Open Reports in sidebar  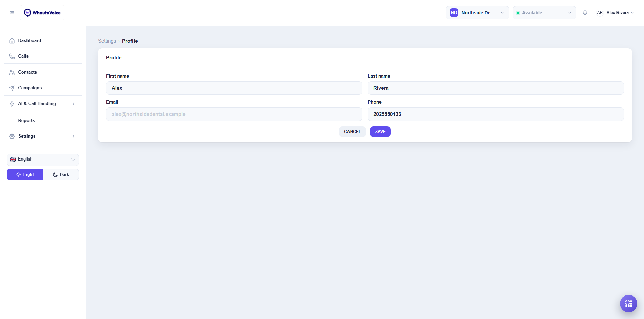click(x=43, y=120)
